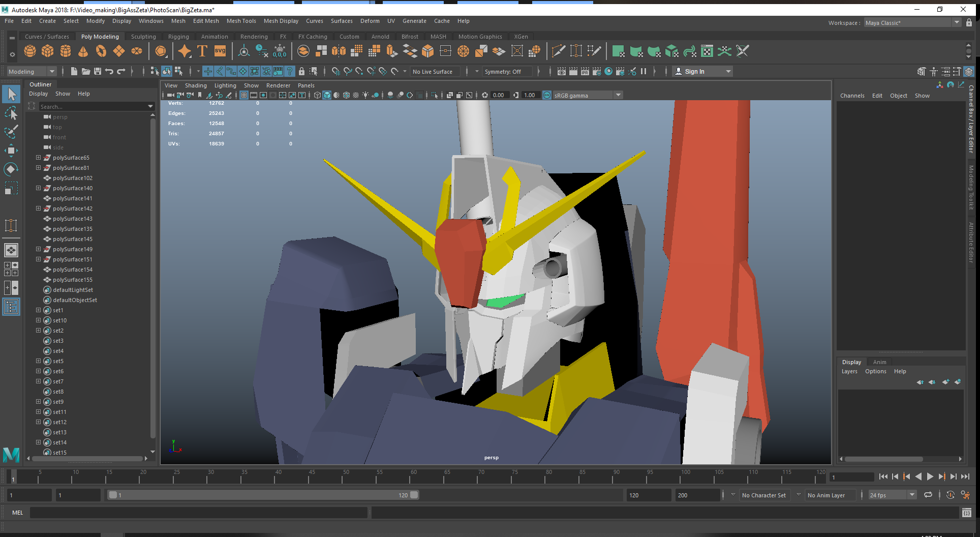This screenshot has height=537, width=980.
Task: Create a polygon cube from shelf
Action: 48,51
